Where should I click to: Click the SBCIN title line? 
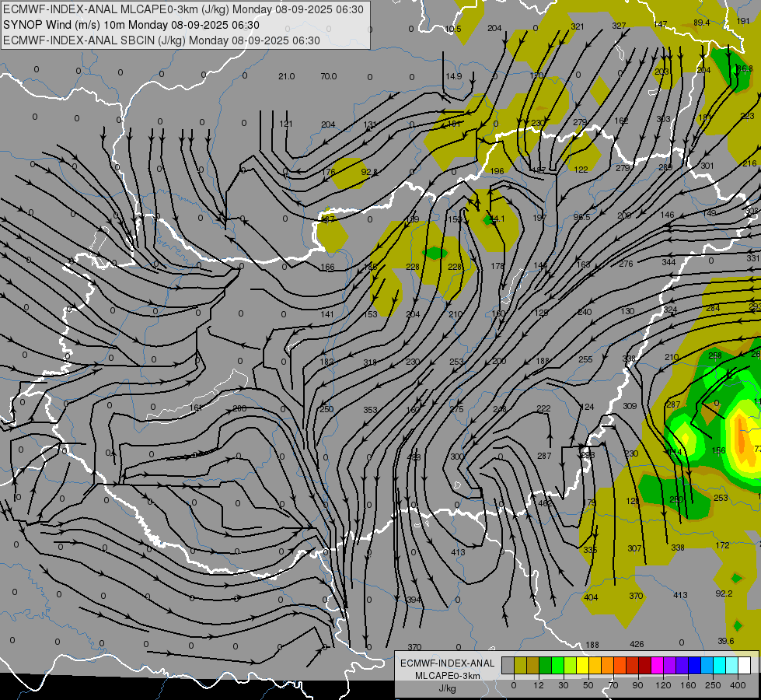[162, 40]
